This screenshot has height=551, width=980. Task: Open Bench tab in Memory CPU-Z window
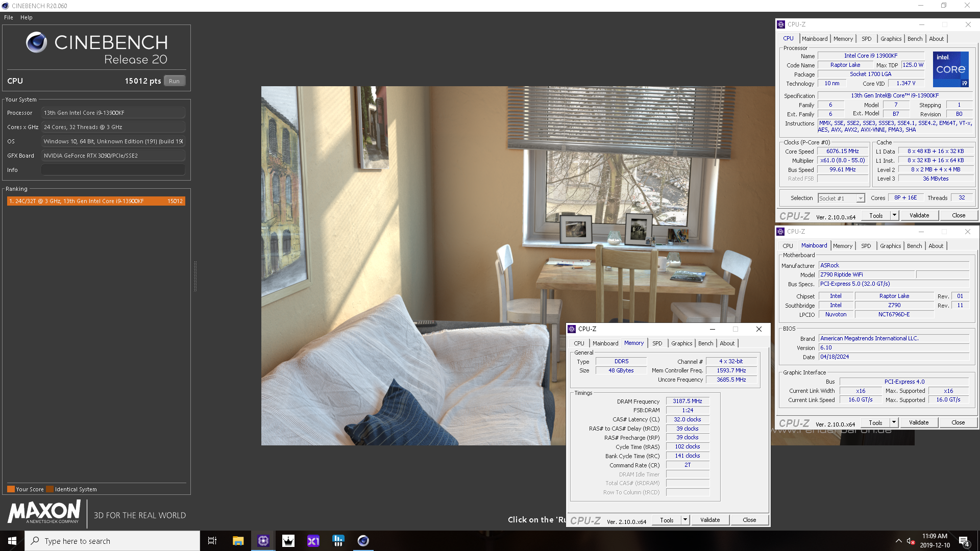pyautogui.click(x=705, y=343)
